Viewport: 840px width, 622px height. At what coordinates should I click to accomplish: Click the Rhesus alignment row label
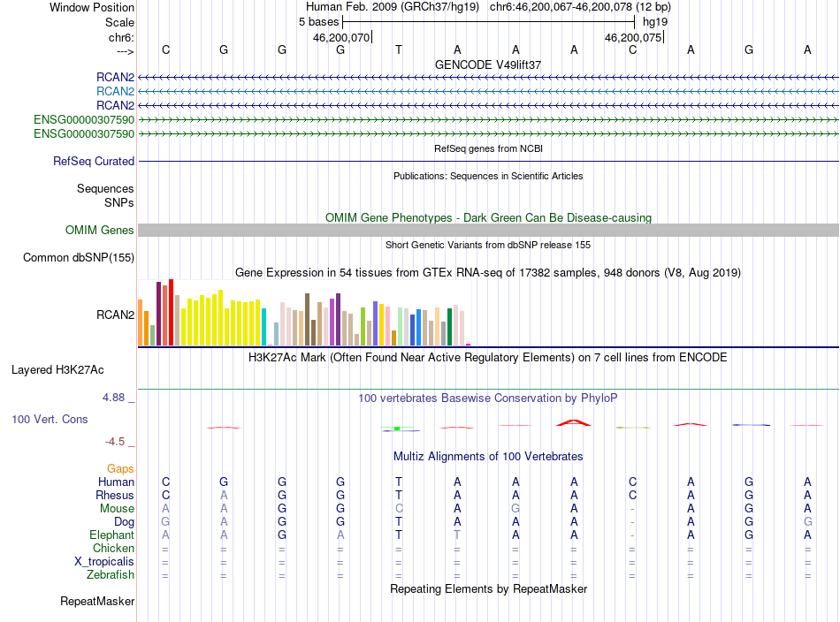point(115,495)
